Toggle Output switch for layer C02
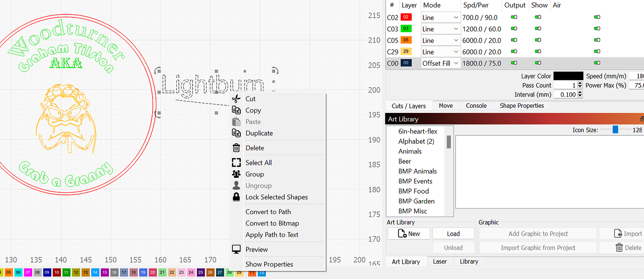 tap(514, 17)
